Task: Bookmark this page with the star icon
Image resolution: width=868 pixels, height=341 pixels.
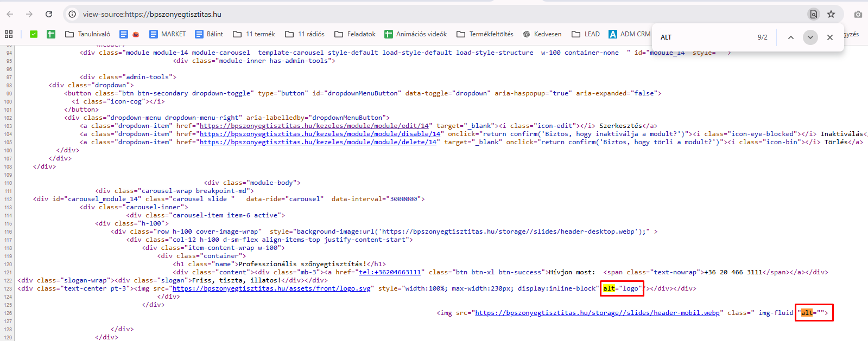Action: pos(831,14)
